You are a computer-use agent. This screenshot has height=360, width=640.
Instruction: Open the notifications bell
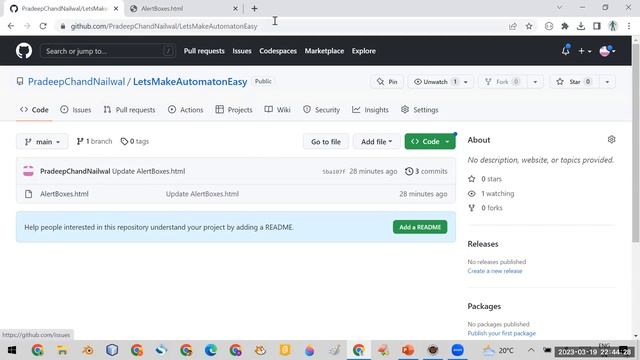coord(565,51)
